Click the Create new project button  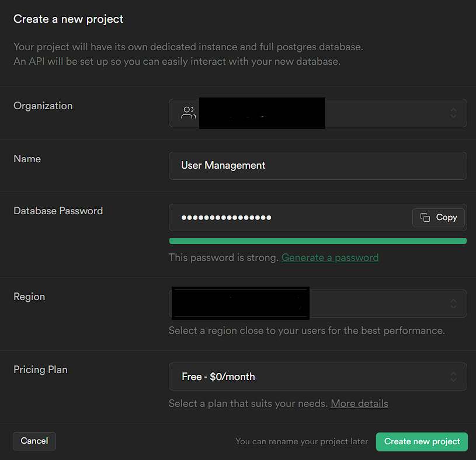pyautogui.click(x=422, y=441)
